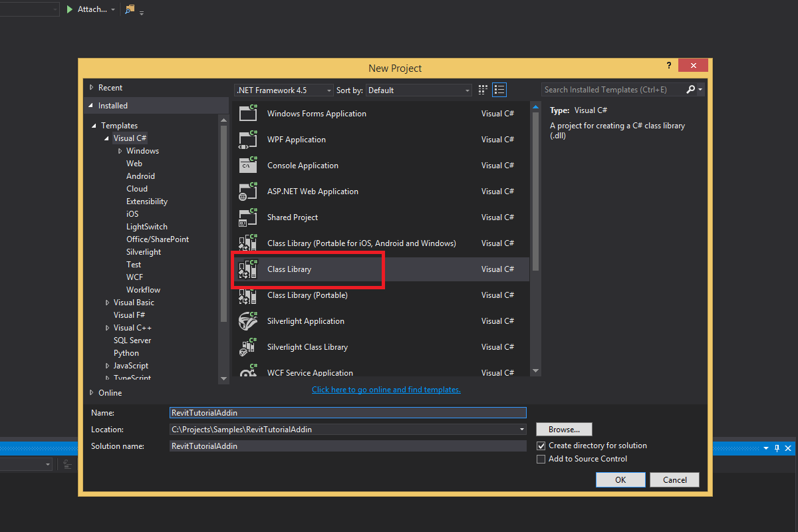
Task: Select the Python node
Action: 126,353
